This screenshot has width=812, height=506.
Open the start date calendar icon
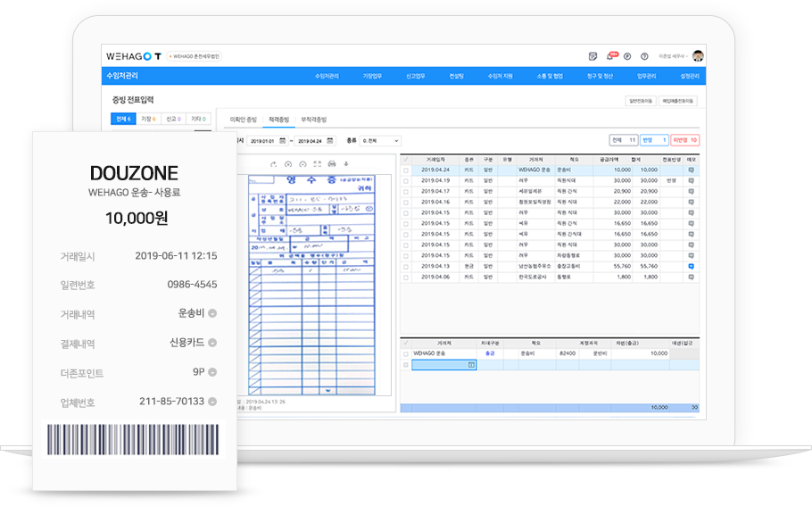282,141
